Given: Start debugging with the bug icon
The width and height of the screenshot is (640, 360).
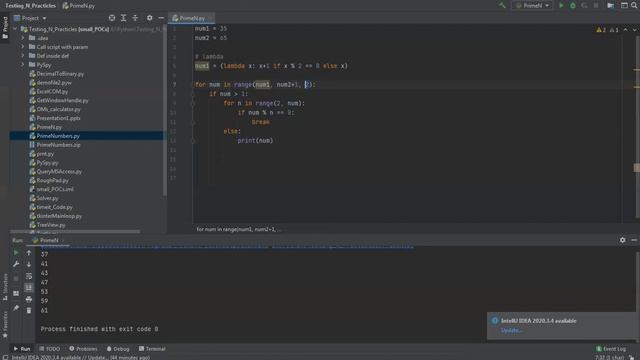Looking at the screenshot, I should point(573,5).
